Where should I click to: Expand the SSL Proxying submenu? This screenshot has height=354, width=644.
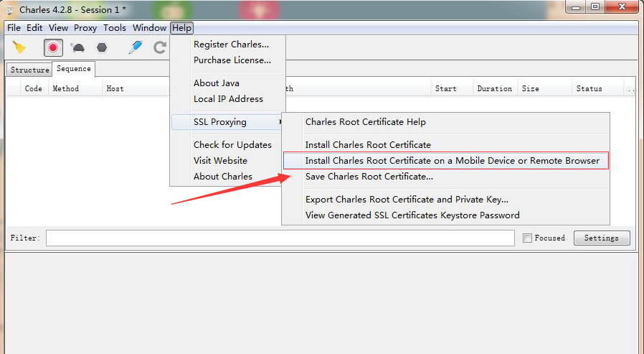228,122
